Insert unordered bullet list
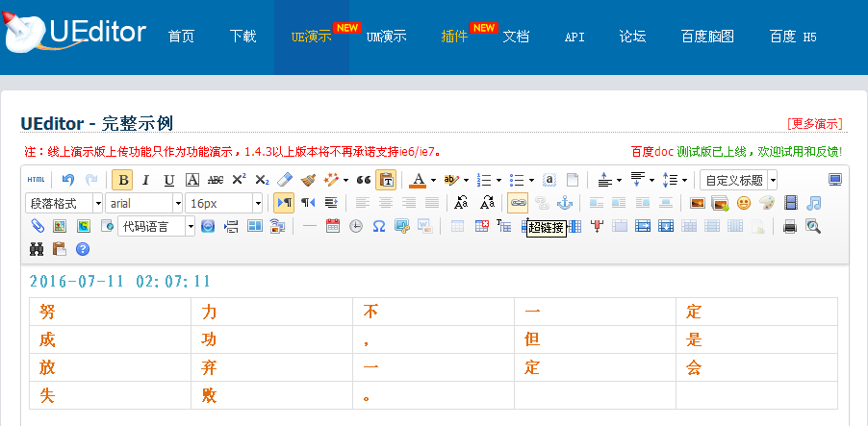 (517, 180)
